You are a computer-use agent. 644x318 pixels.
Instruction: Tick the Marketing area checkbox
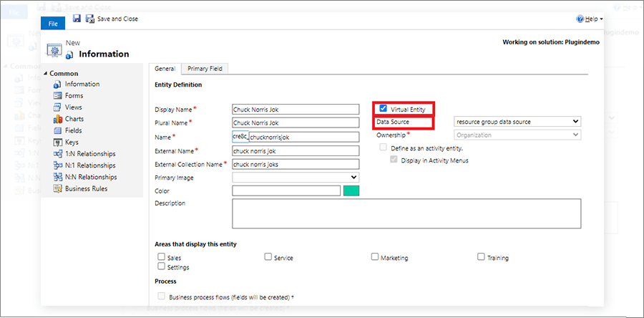pyautogui.click(x=375, y=256)
